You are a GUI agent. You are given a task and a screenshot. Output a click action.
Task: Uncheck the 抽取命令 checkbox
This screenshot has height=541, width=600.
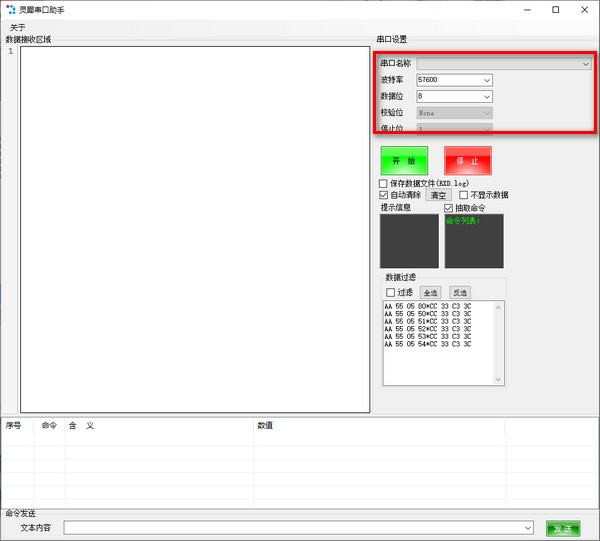tap(448, 208)
